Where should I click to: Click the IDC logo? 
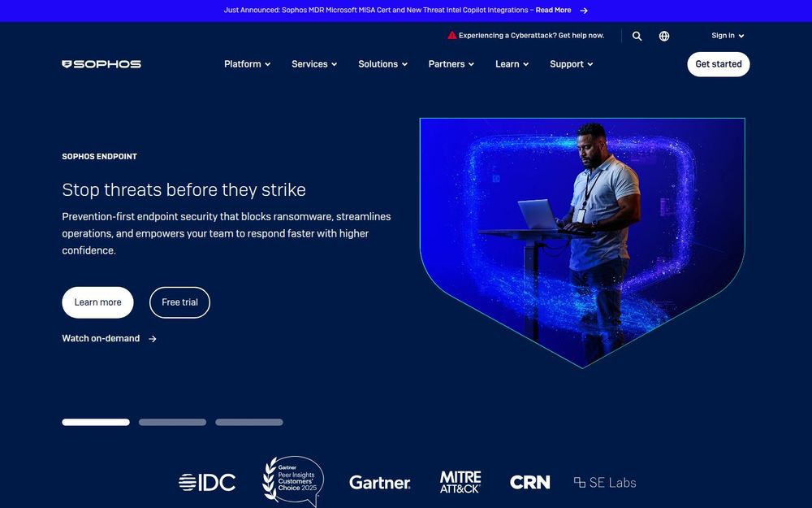click(206, 482)
